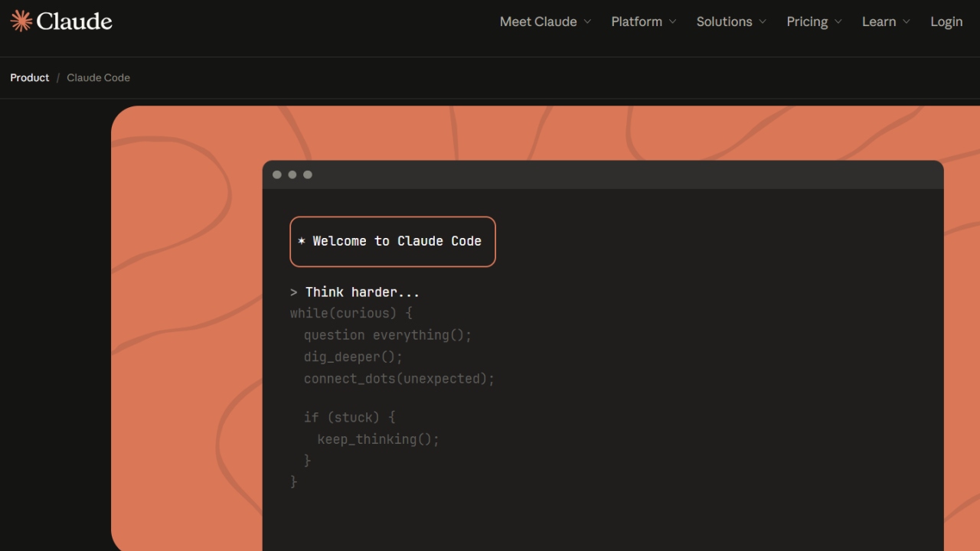
Task: Expand the chevron next to Meet Claude
Action: (x=588, y=21)
